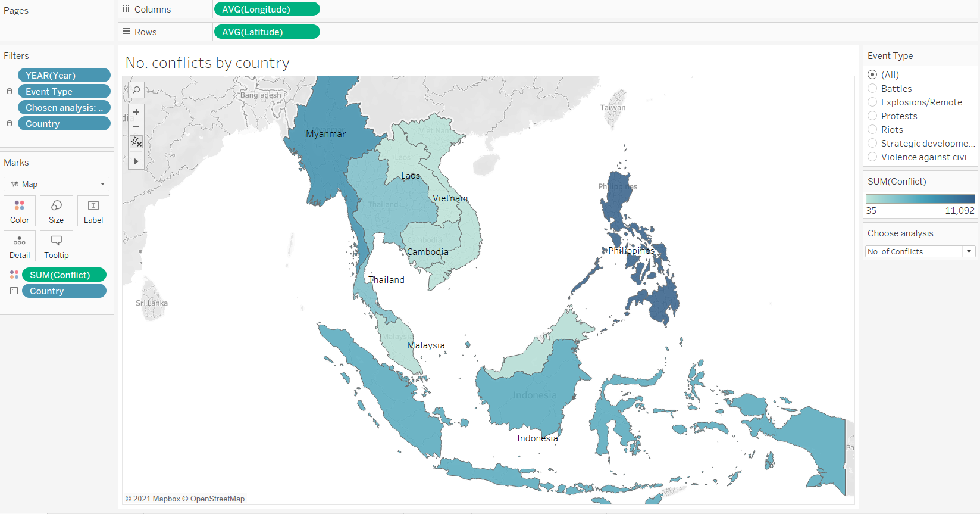This screenshot has width=980, height=514.
Task: Open the Size marks card
Action: tap(57, 211)
